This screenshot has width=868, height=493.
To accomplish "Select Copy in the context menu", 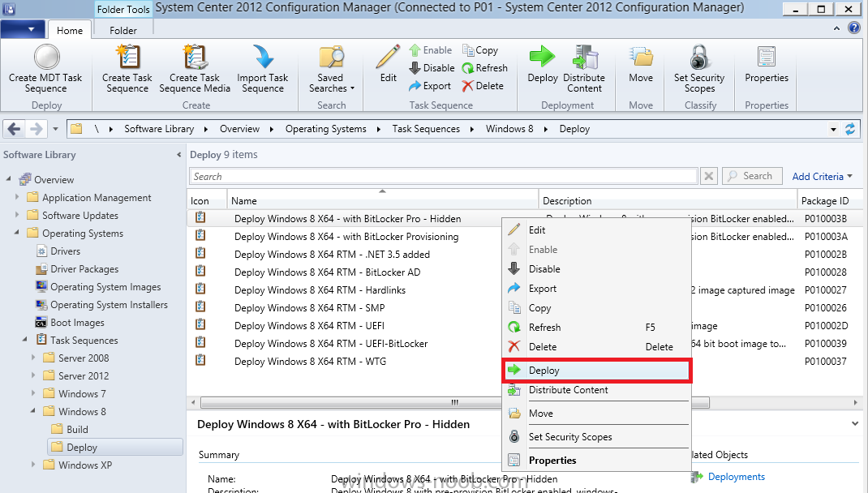I will click(597, 308).
